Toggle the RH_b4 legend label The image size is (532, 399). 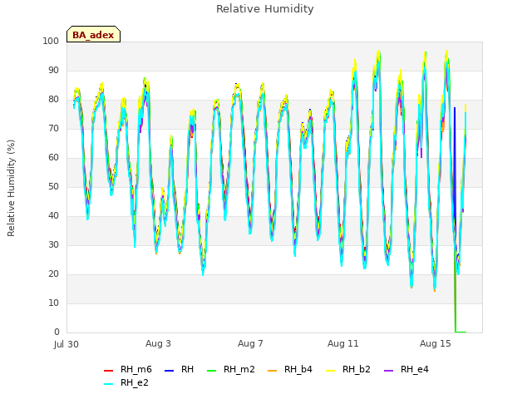pos(298,369)
